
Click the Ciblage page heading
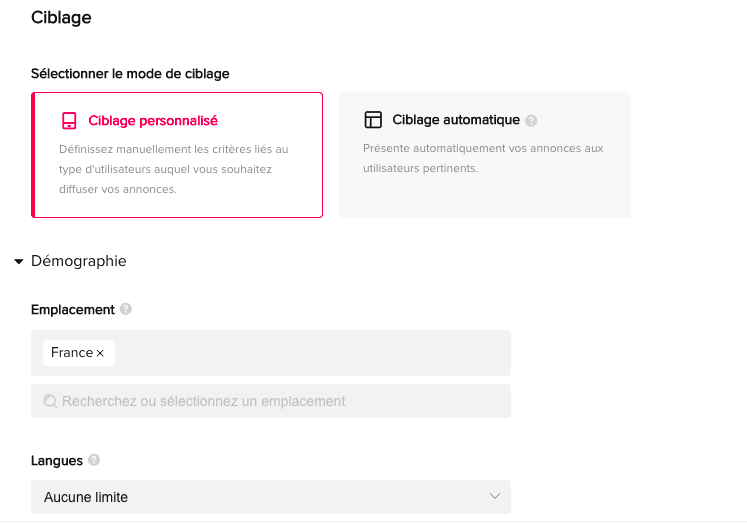click(x=61, y=18)
